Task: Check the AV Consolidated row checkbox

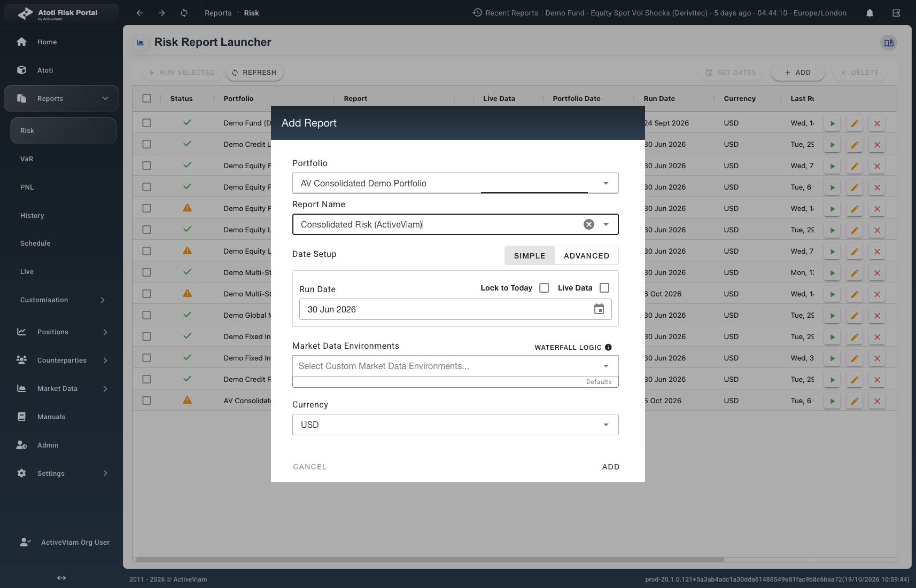Action: pyautogui.click(x=147, y=401)
